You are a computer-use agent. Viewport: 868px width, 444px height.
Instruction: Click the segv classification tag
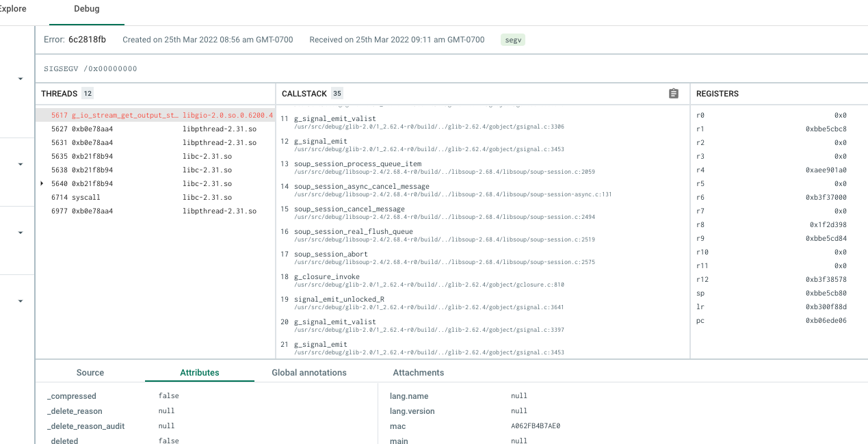click(513, 40)
